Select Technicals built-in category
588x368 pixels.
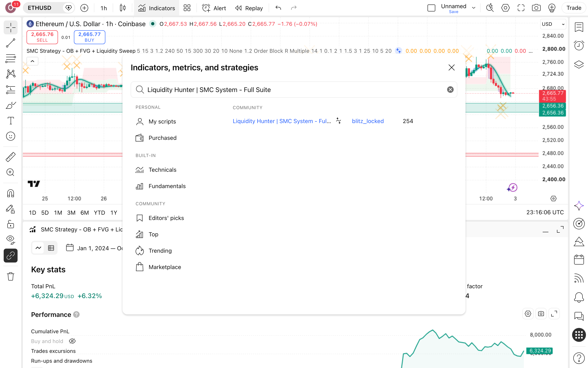(x=156, y=170)
